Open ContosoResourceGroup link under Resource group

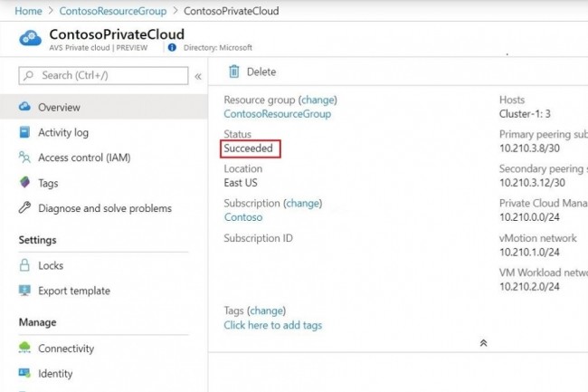coord(278,114)
